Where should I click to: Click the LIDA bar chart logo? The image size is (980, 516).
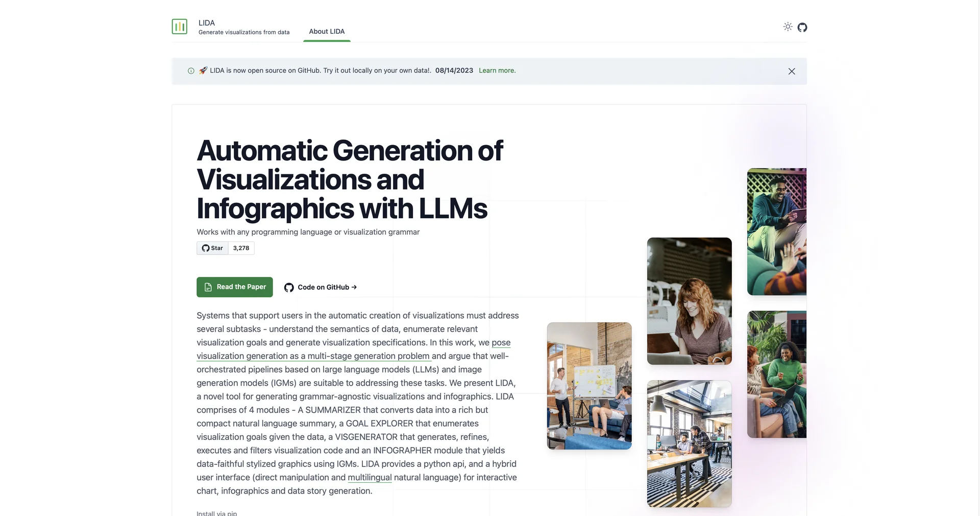tap(180, 27)
